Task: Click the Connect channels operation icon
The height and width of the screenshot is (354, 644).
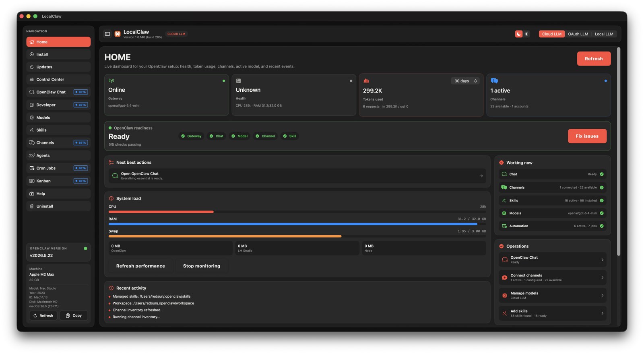Action: pyautogui.click(x=505, y=278)
